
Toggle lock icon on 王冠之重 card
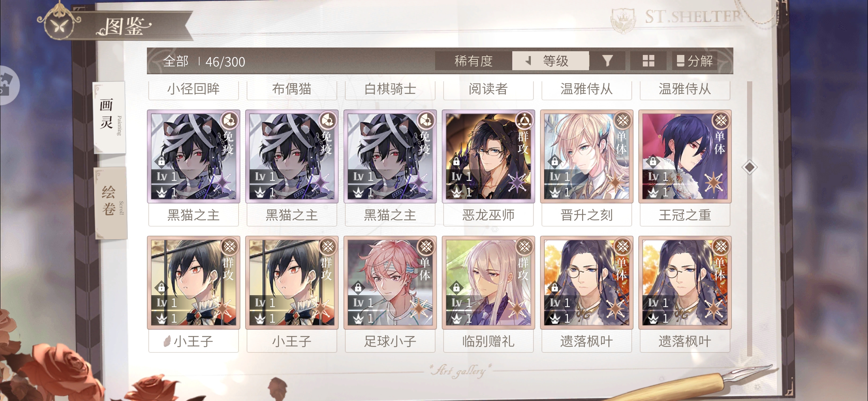(653, 162)
